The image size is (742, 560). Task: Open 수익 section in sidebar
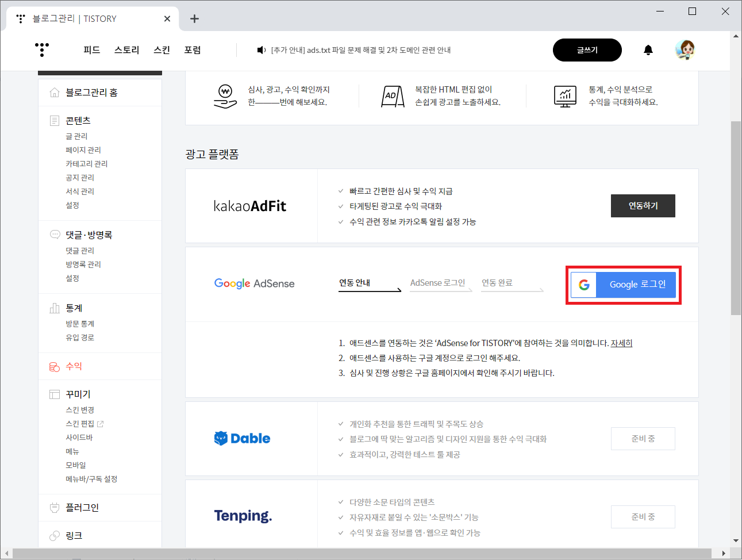tap(74, 366)
